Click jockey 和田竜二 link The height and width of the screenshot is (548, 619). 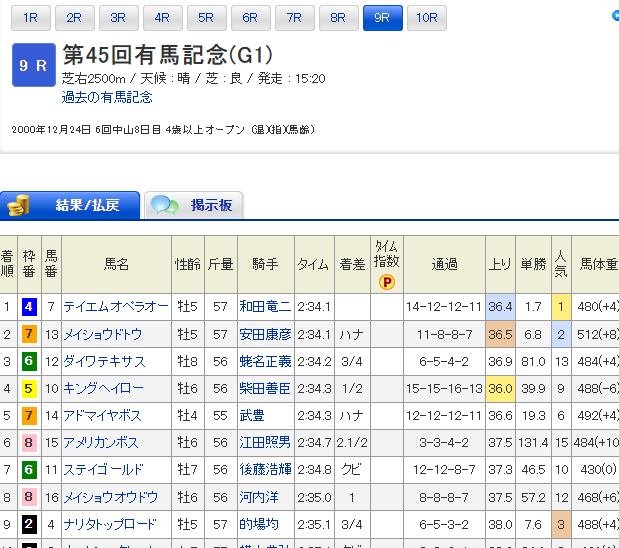265,307
